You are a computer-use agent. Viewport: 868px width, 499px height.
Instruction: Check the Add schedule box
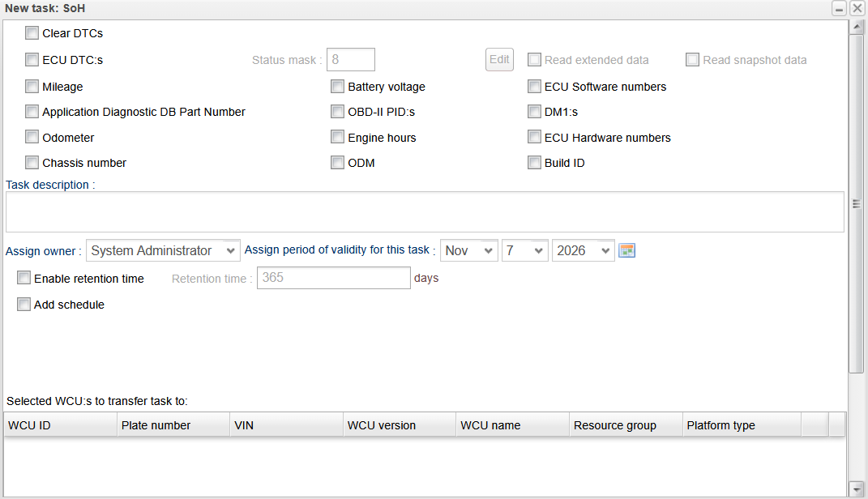pos(24,305)
